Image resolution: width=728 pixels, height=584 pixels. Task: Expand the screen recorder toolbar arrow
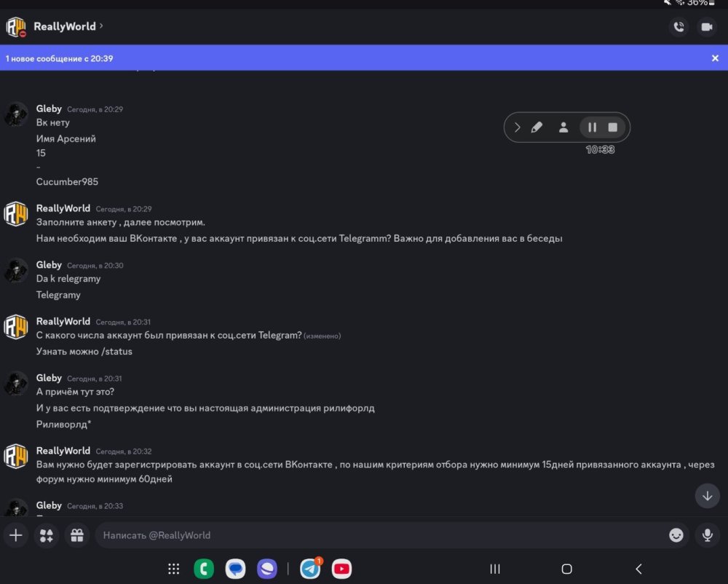(x=517, y=127)
